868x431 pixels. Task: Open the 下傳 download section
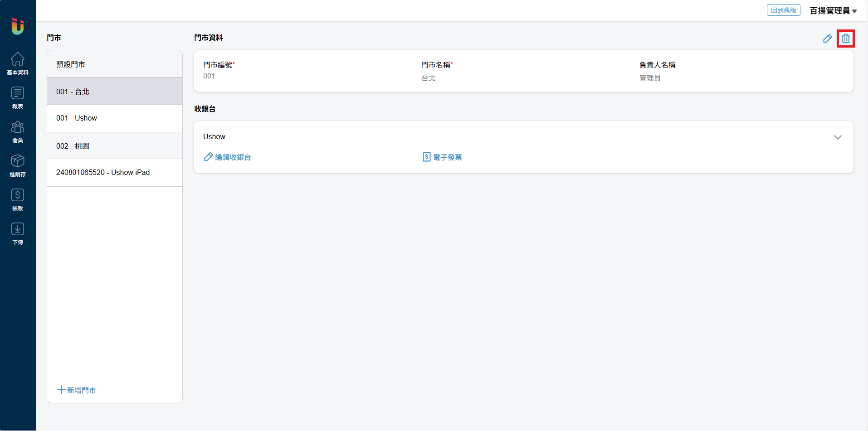(18, 233)
